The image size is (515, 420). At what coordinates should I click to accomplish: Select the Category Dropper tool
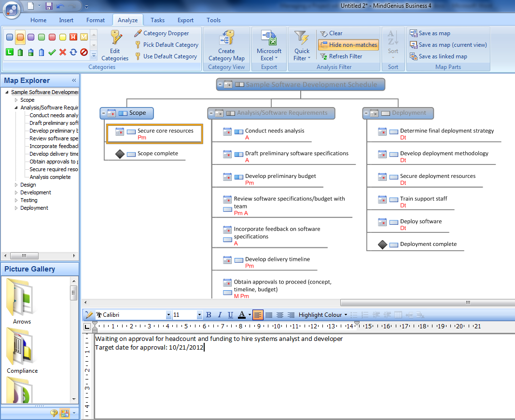point(162,33)
